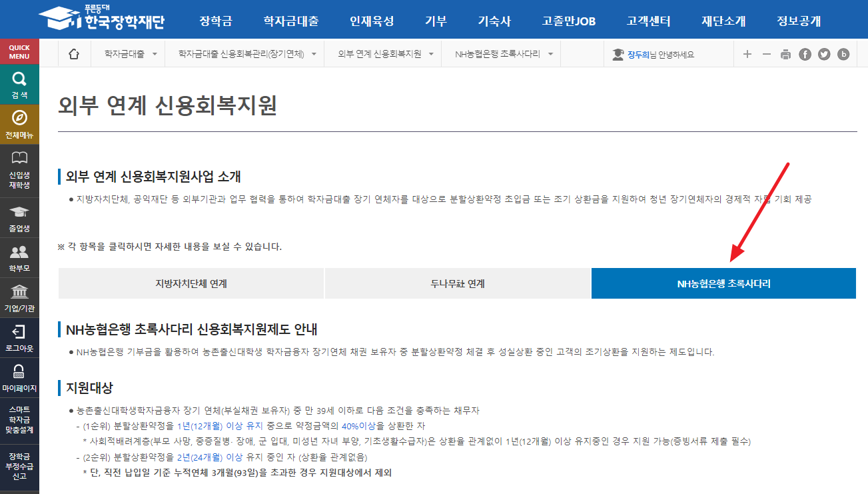The width and height of the screenshot is (868, 494).
Task: Open 정보공개 top menu
Action: [x=799, y=21]
